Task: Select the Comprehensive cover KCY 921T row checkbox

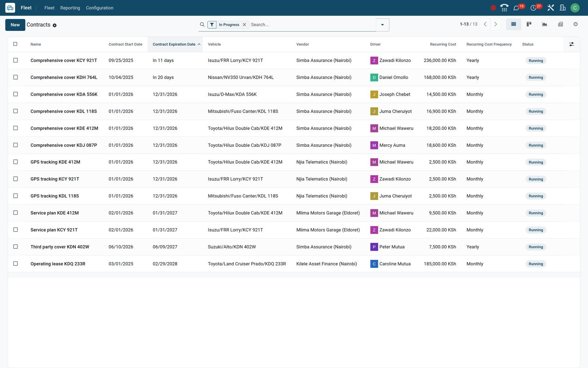Action: pyautogui.click(x=15, y=60)
